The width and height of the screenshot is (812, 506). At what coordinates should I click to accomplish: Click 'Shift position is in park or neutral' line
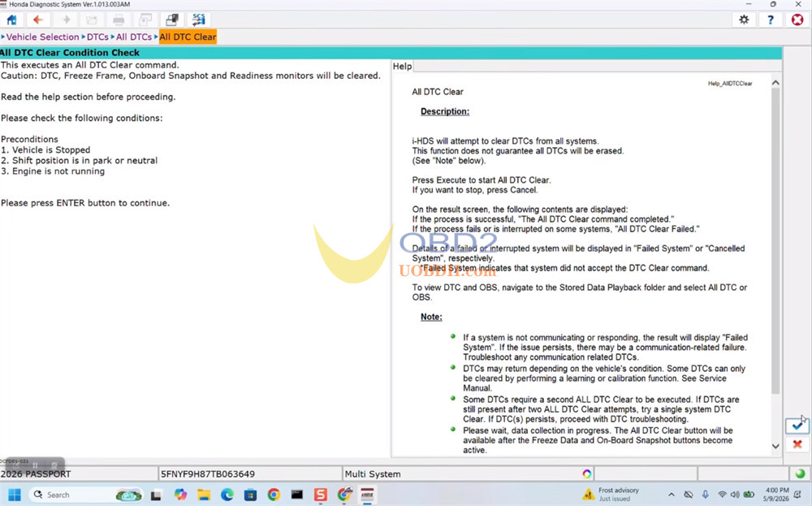[x=80, y=161]
